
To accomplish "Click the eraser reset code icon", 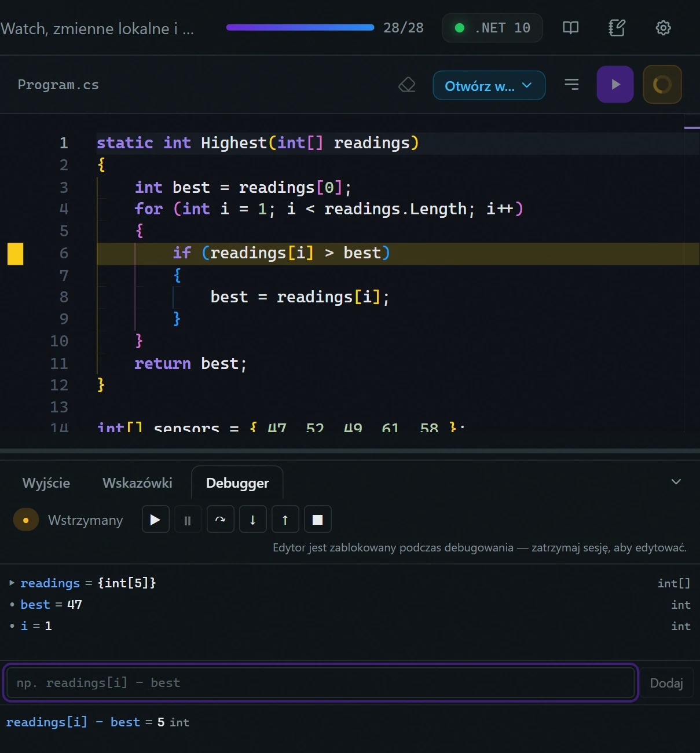I will 407,85.
